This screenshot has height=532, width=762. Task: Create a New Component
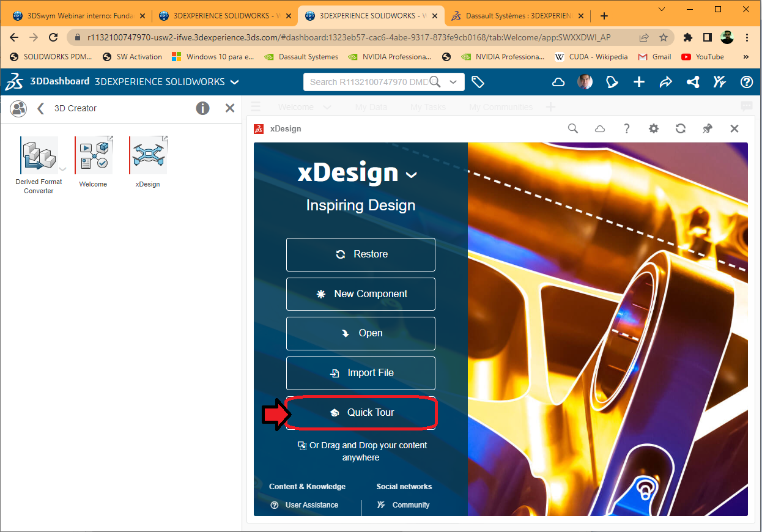361,294
